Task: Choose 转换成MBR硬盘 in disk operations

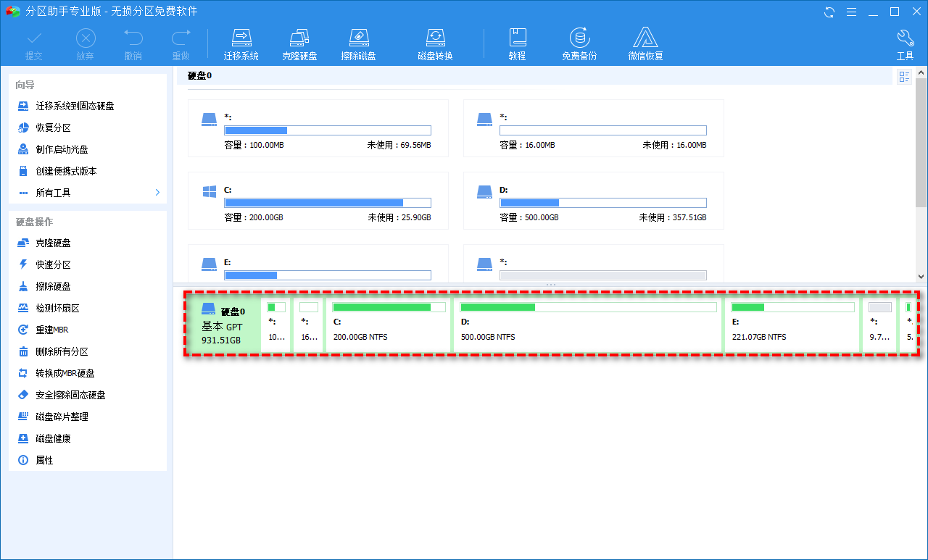Action: pos(65,373)
